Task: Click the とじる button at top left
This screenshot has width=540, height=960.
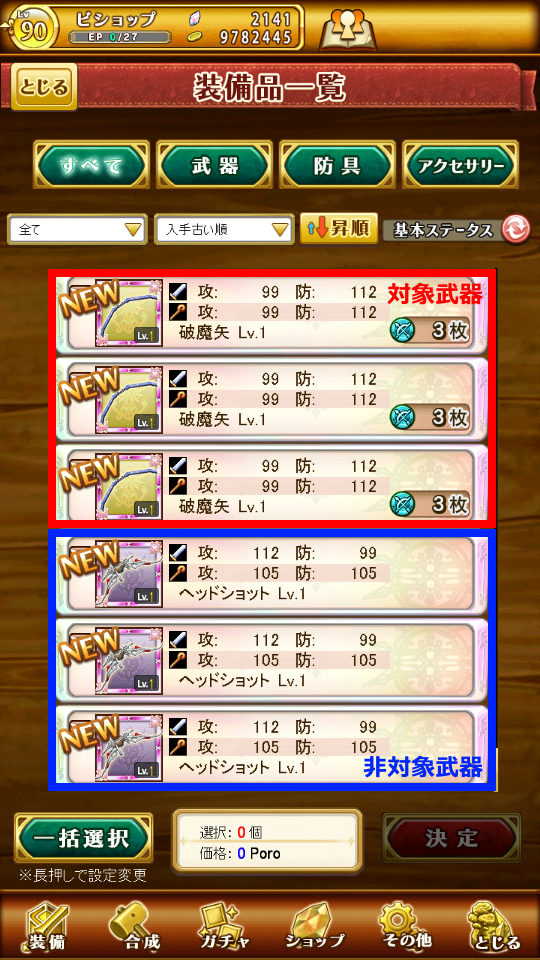Action: [44, 86]
